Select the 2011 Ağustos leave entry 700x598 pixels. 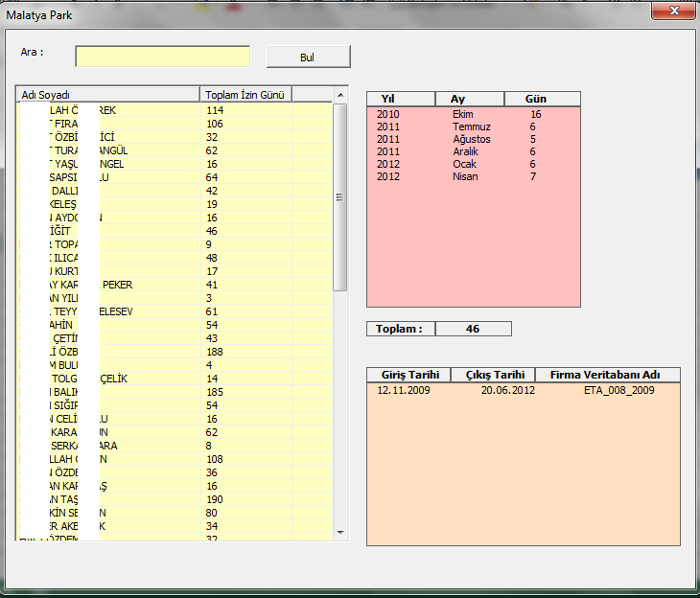pos(474,139)
